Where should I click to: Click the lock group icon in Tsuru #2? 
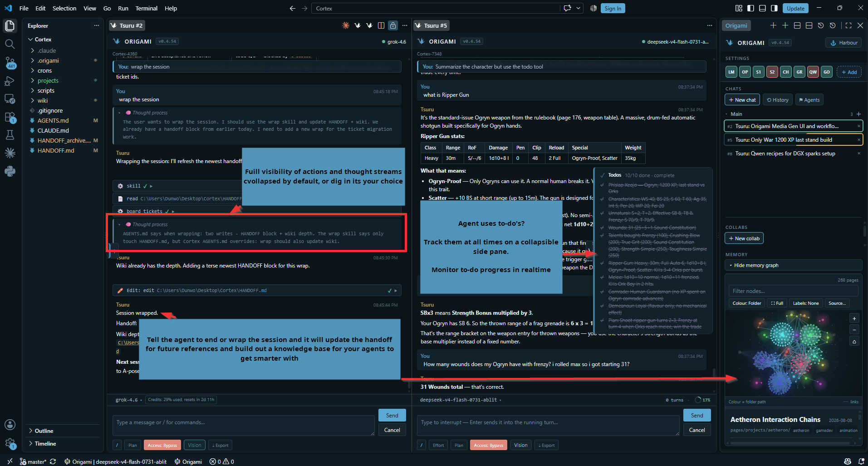pyautogui.click(x=393, y=25)
